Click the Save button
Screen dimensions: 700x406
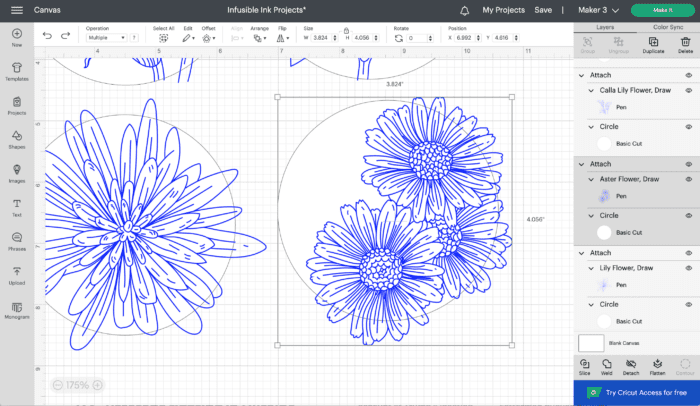[543, 10]
